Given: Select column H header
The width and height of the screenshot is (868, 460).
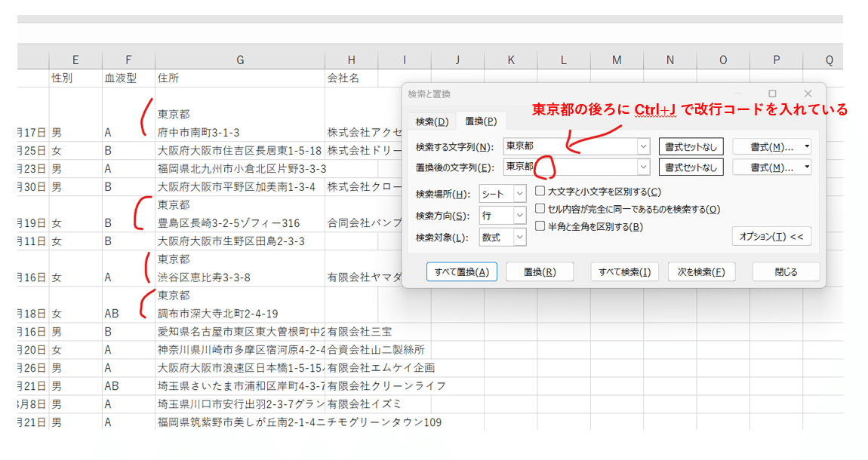Looking at the screenshot, I should 352,60.
